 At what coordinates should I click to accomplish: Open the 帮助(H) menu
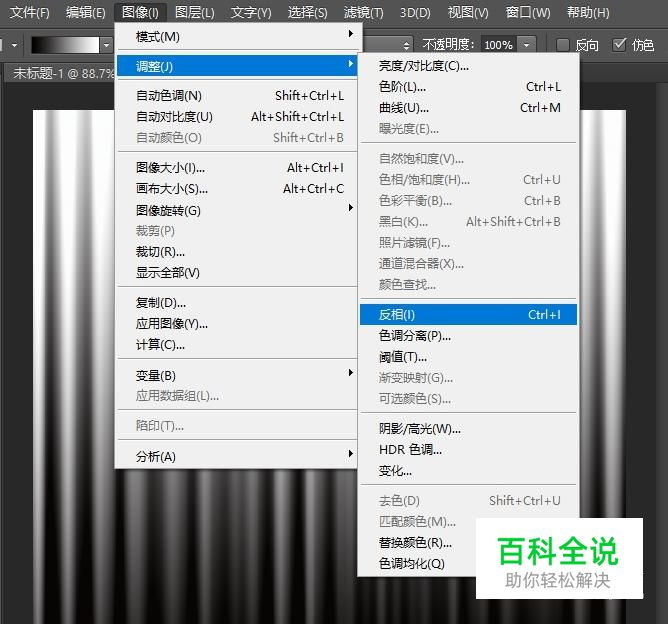pos(588,12)
